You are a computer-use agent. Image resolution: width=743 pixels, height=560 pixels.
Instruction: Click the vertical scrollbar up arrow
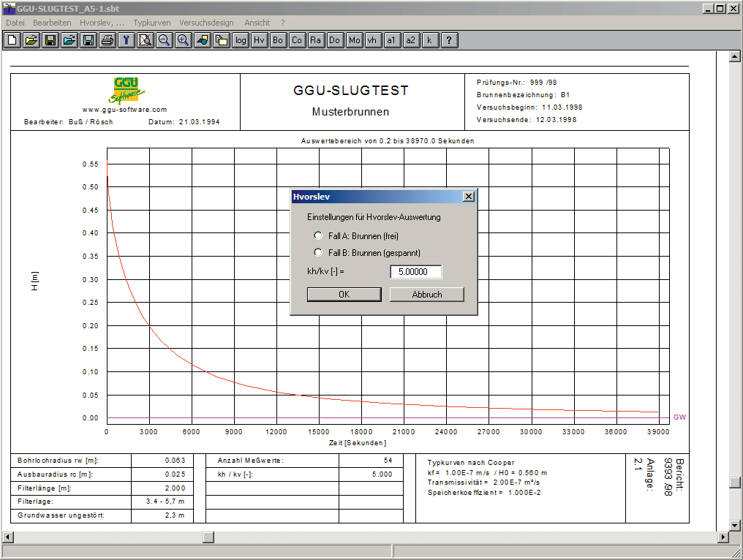[x=734, y=56]
